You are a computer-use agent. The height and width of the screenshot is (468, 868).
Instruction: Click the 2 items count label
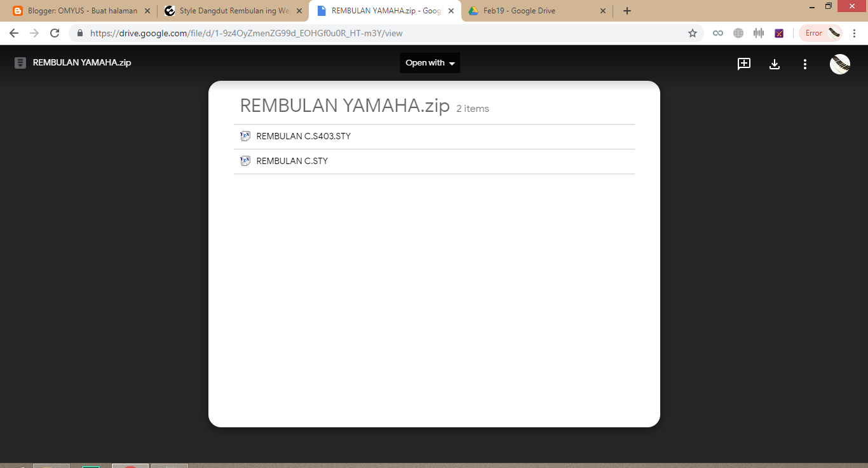pos(473,109)
